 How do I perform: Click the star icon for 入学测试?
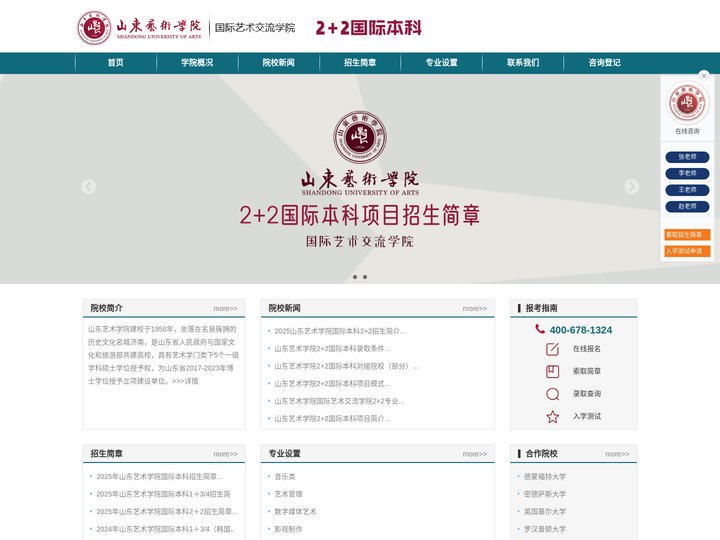[552, 416]
